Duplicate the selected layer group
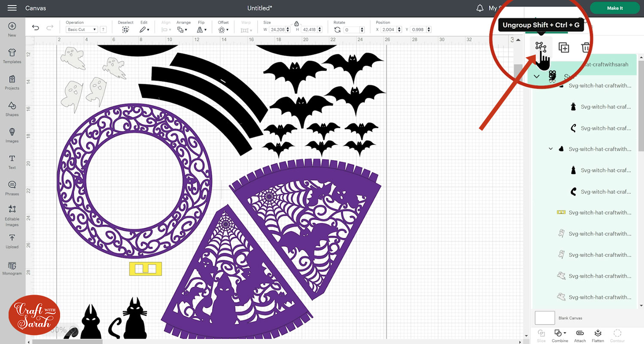 pos(564,48)
